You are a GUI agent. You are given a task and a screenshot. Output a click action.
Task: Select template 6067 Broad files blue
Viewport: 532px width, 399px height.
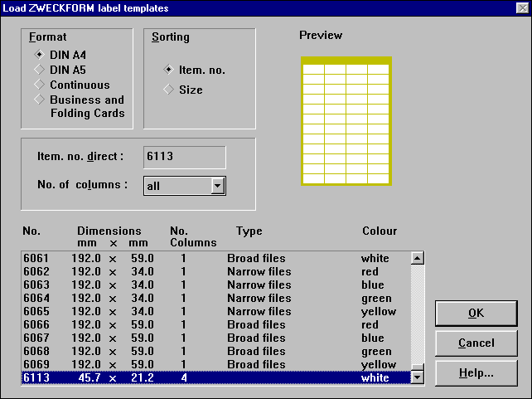pos(215,338)
